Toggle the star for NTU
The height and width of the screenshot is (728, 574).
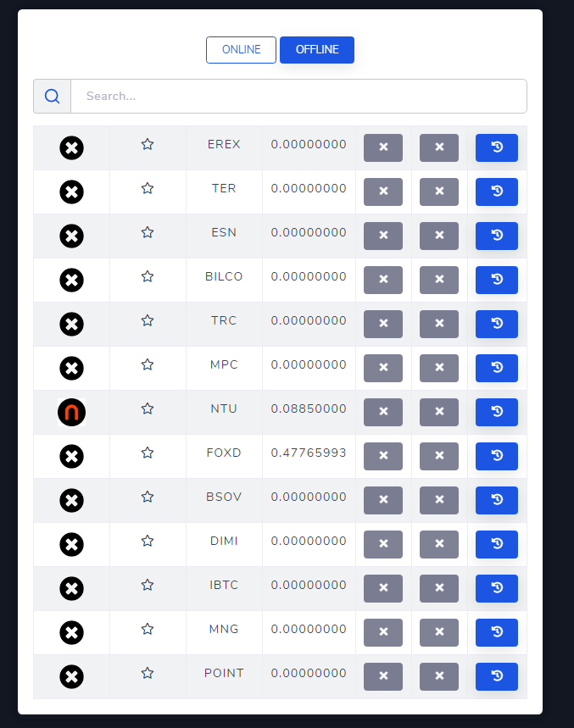click(148, 409)
